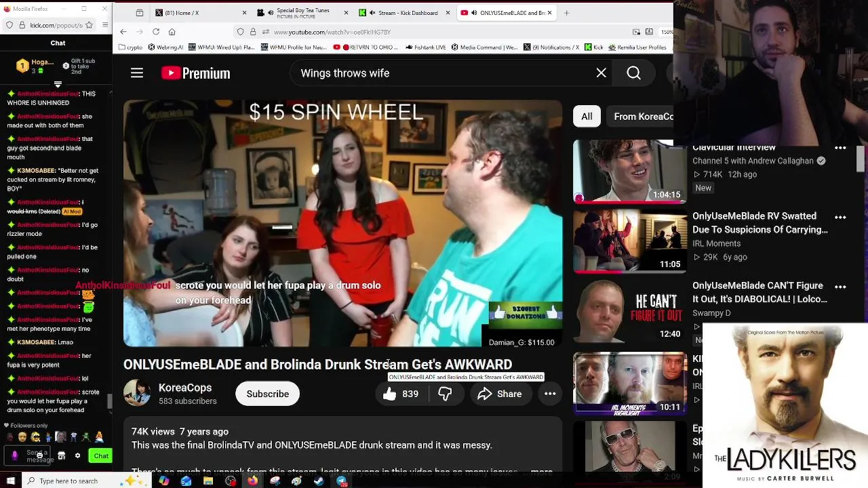Close the Kick popout Firefox window
The width and height of the screenshot is (868, 488).
[x=105, y=9]
